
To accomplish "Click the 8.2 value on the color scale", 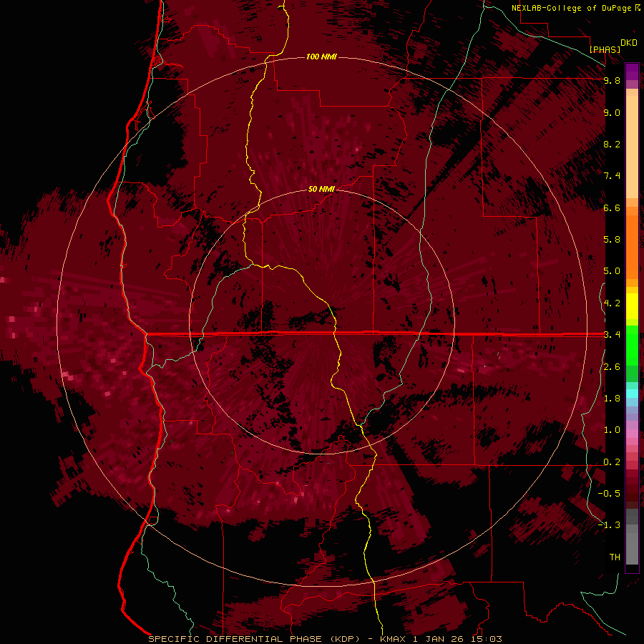I will (612, 144).
